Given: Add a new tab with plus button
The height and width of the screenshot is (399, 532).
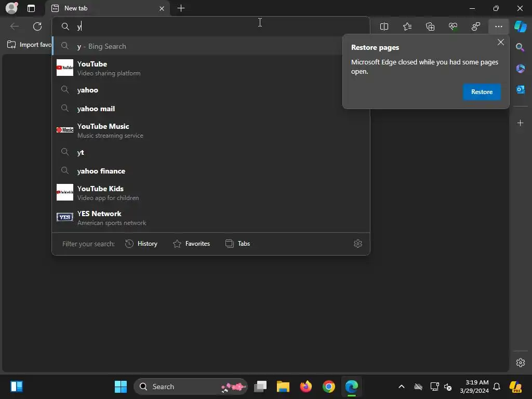Looking at the screenshot, I should [181, 8].
